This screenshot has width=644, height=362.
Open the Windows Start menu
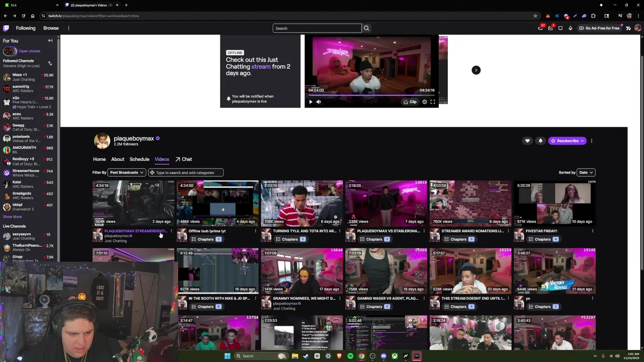pyautogui.click(x=227, y=356)
